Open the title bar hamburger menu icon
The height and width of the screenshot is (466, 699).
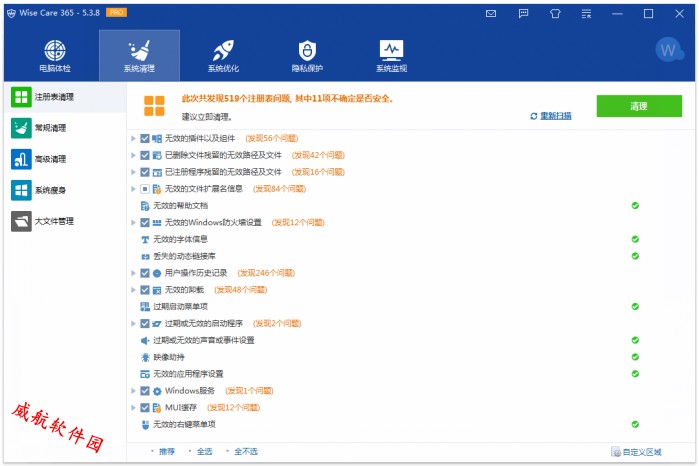click(x=615, y=14)
